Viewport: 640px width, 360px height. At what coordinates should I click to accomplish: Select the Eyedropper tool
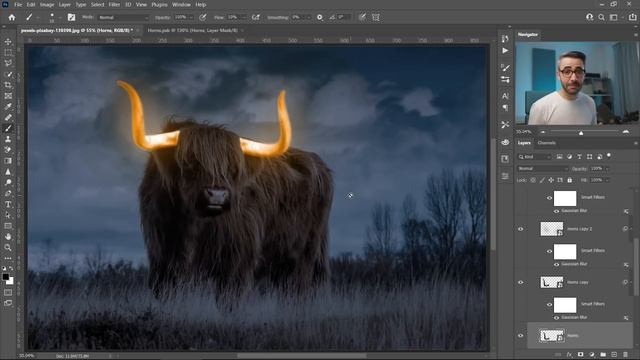8,107
